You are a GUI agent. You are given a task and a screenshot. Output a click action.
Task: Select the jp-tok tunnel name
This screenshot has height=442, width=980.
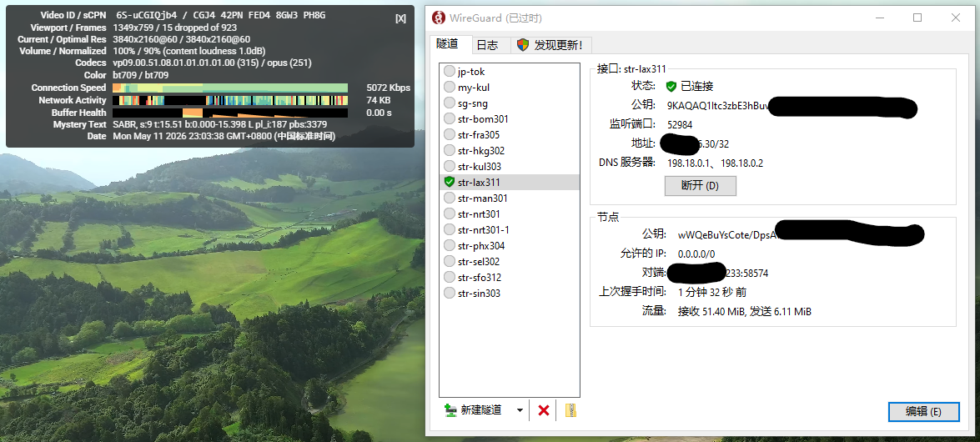[x=471, y=72]
